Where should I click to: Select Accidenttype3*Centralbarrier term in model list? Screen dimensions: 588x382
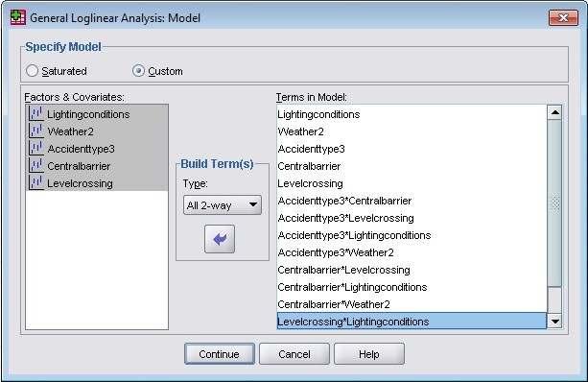click(344, 201)
